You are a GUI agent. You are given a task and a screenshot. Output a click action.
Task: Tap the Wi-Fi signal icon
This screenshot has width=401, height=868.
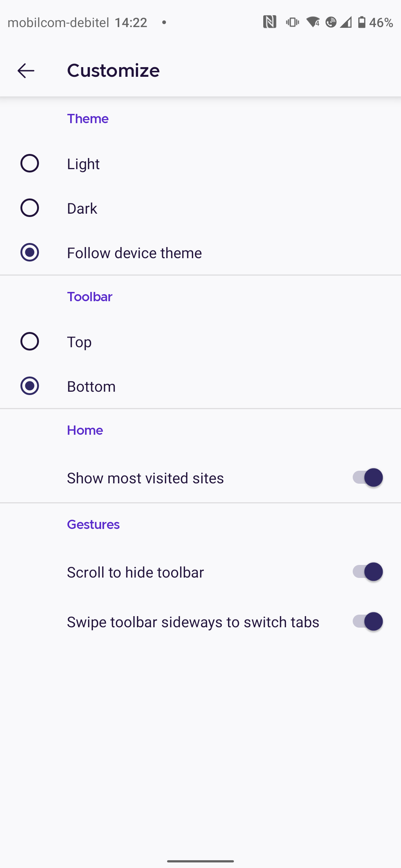pyautogui.click(x=313, y=22)
